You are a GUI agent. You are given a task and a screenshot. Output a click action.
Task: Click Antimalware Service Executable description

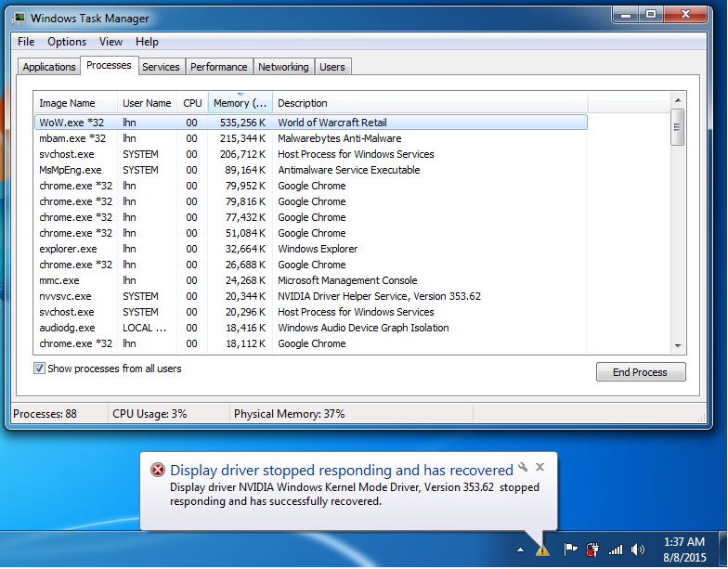click(x=349, y=170)
